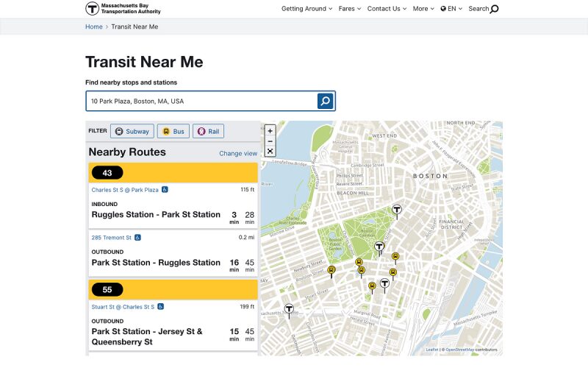Open the Fares dropdown menu
The width and height of the screenshot is (588, 368).
(x=349, y=9)
